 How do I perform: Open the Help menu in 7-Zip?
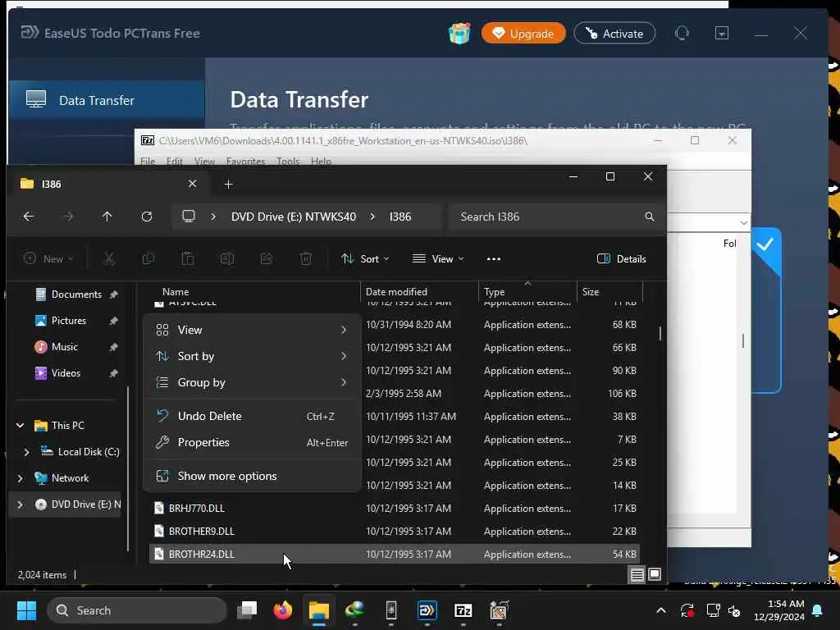(x=321, y=162)
